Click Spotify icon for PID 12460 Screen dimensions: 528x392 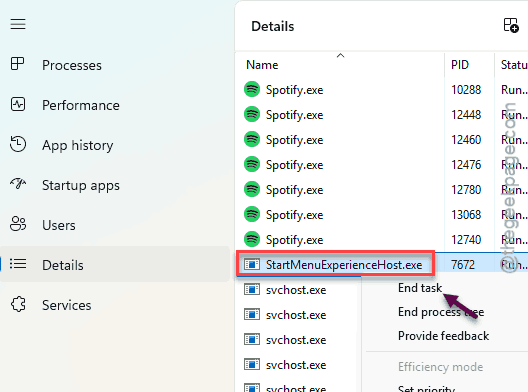pyautogui.click(x=252, y=139)
